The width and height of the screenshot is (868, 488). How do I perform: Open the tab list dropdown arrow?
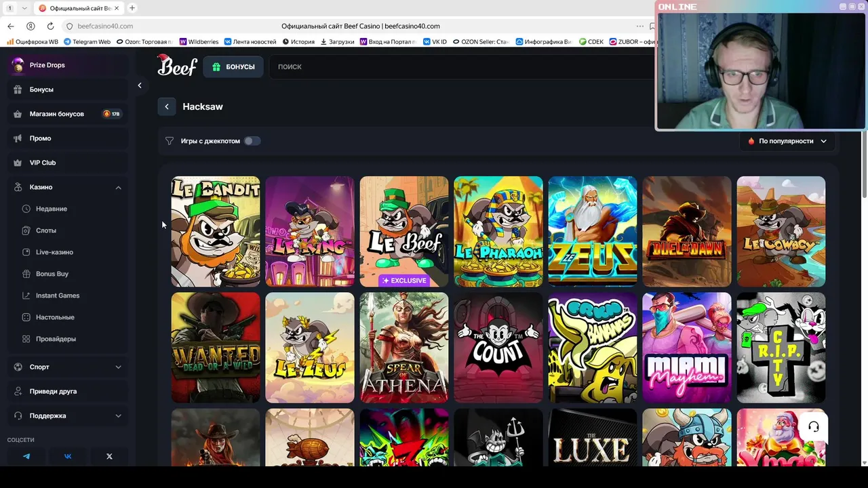click(x=24, y=8)
